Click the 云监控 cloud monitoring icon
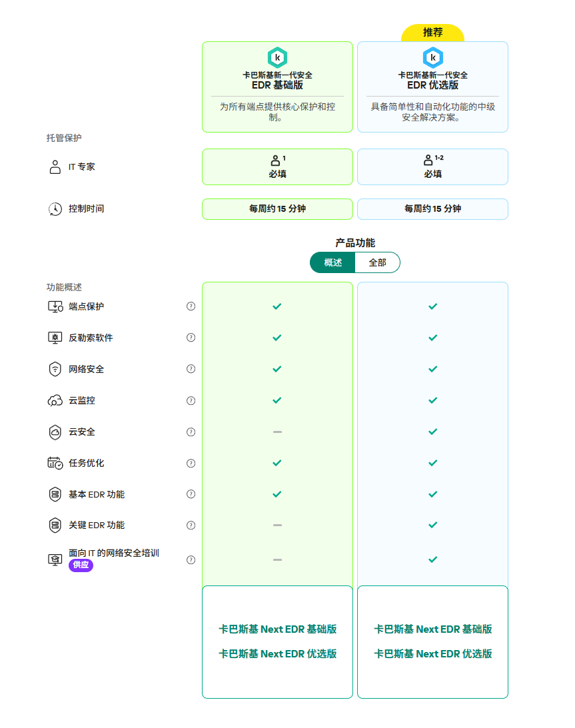Viewport: 575px width, 728px height. pos(55,400)
